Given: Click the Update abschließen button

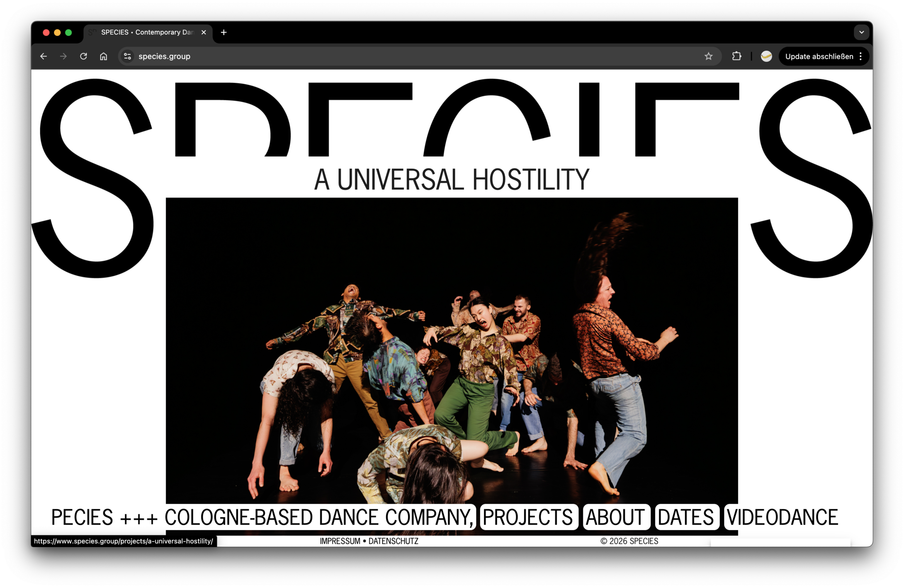Looking at the screenshot, I should click(x=819, y=56).
